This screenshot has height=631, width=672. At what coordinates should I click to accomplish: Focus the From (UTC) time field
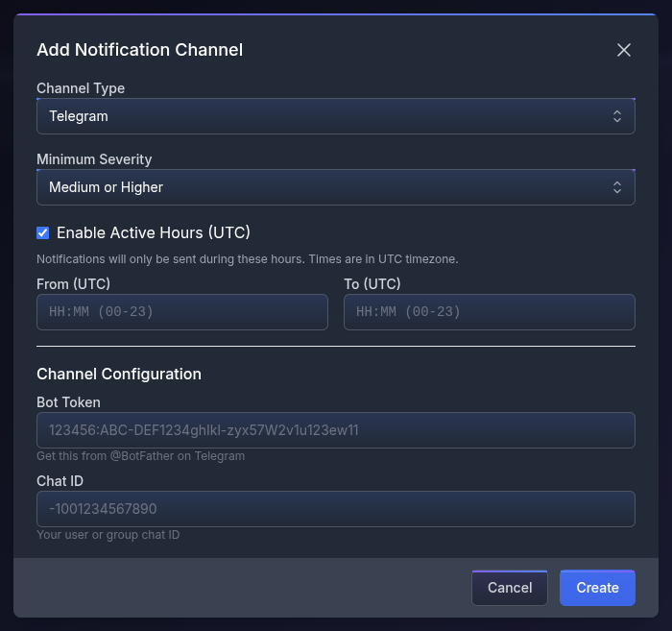(182, 312)
